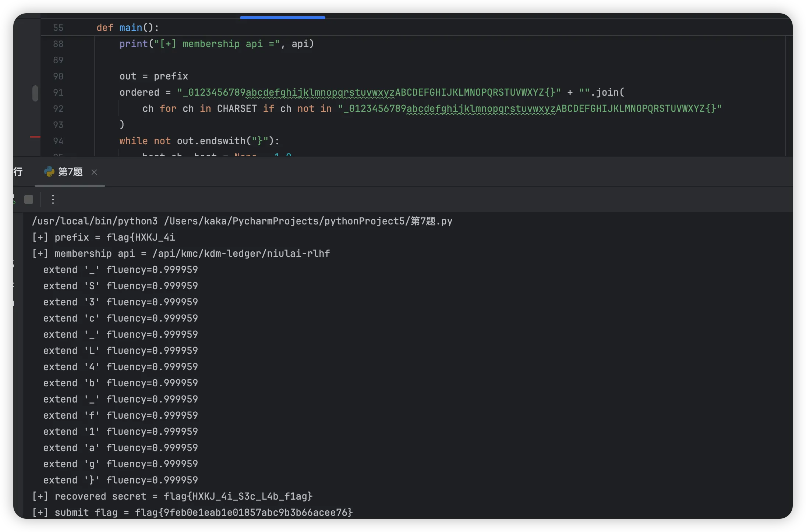The height and width of the screenshot is (532, 806).
Task: Click line number 91 in gutter
Action: pyautogui.click(x=58, y=92)
